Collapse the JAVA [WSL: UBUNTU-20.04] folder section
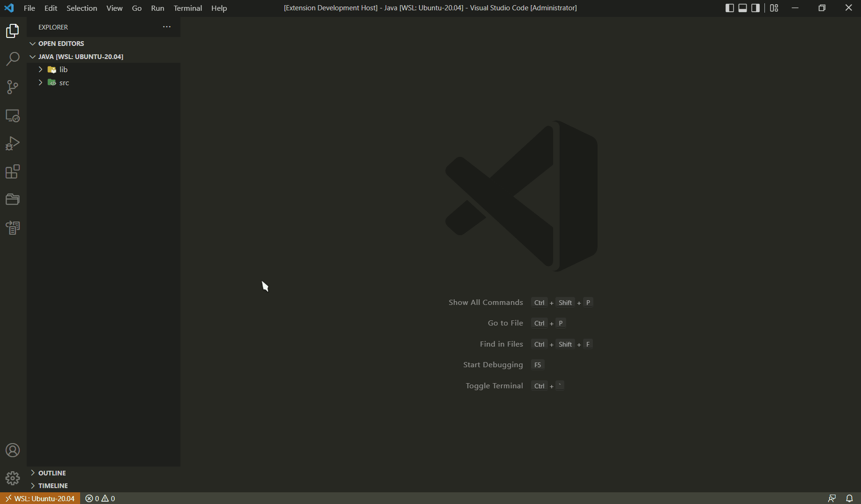Image resolution: width=861 pixels, height=504 pixels. point(104,57)
